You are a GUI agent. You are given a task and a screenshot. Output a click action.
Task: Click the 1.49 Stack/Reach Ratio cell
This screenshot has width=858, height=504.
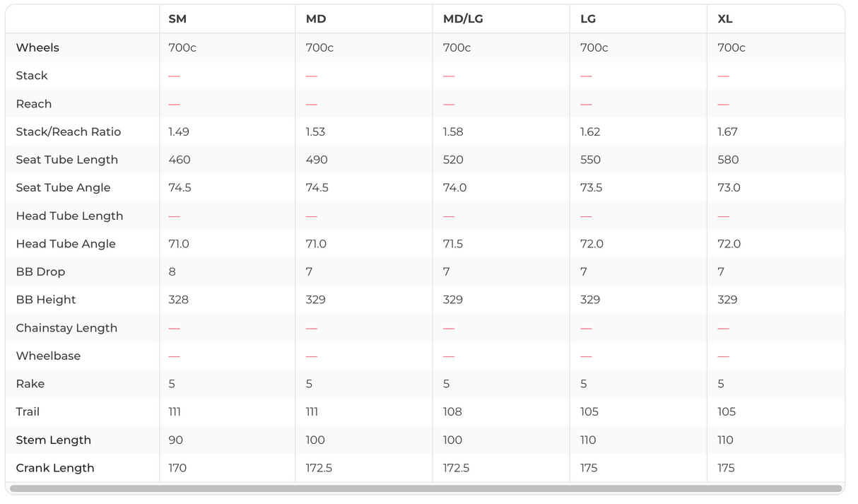click(x=179, y=131)
